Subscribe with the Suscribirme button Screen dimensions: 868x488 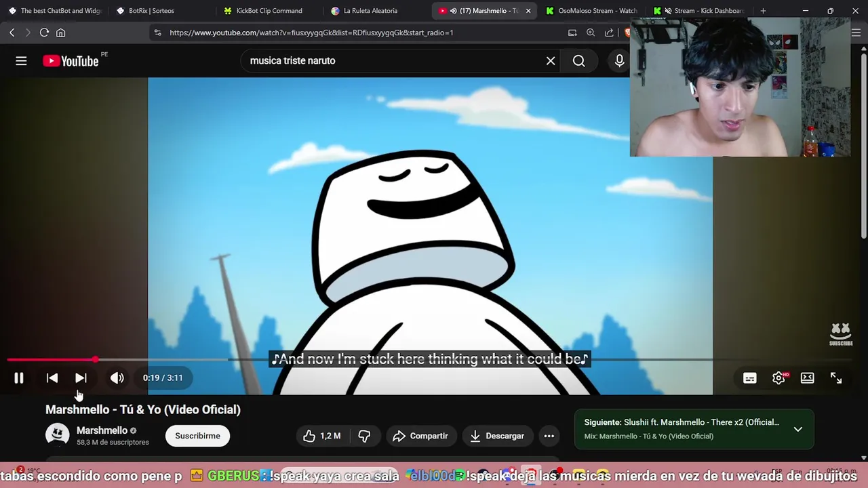coord(197,436)
